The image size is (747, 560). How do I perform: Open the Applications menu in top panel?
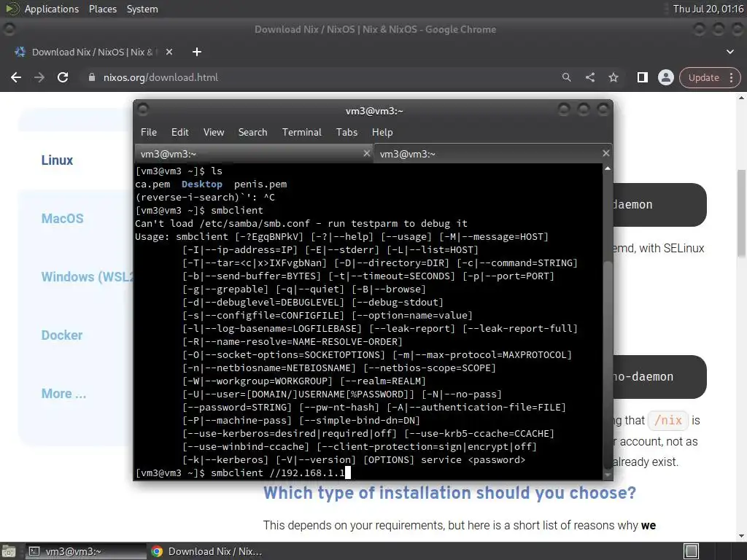pyautogui.click(x=52, y=9)
